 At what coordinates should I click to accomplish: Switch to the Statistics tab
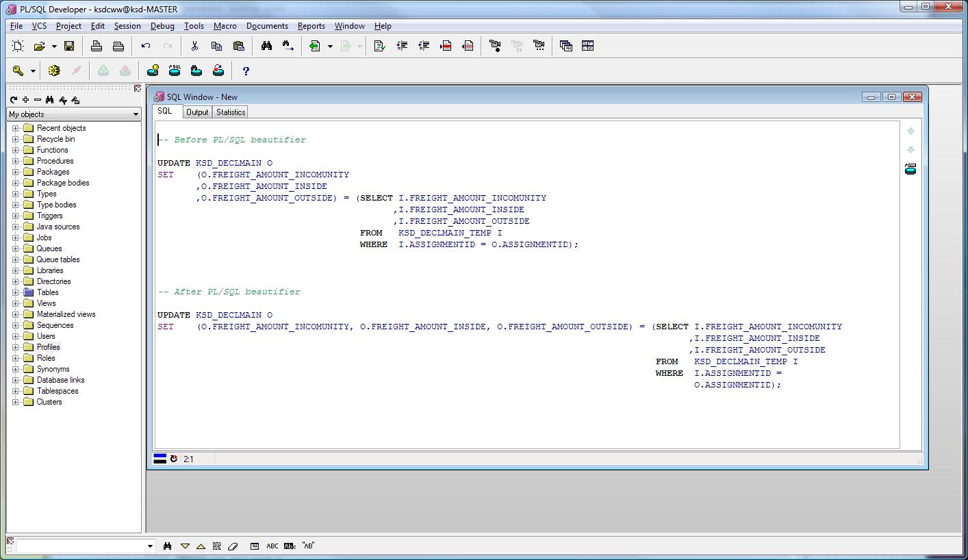click(231, 112)
